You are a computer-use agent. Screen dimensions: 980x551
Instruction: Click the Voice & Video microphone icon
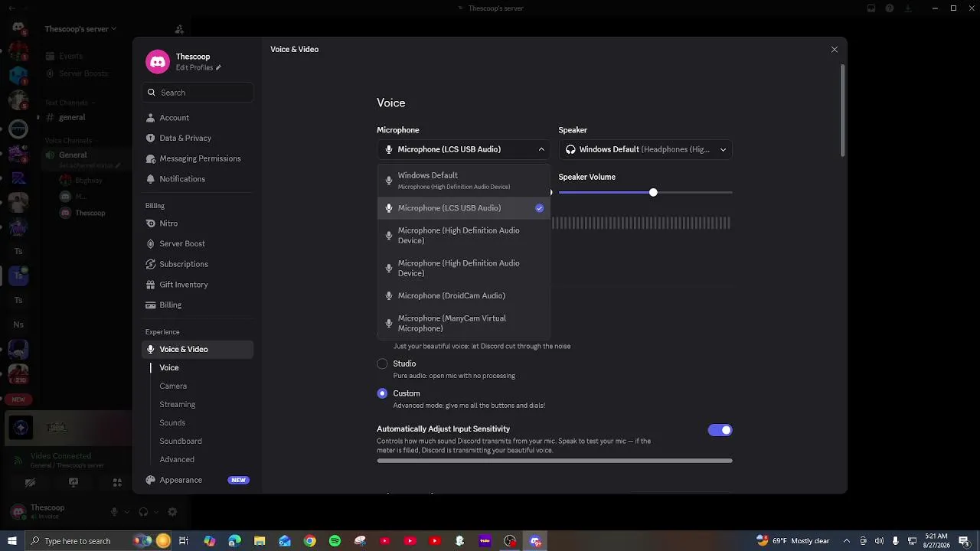coord(151,349)
